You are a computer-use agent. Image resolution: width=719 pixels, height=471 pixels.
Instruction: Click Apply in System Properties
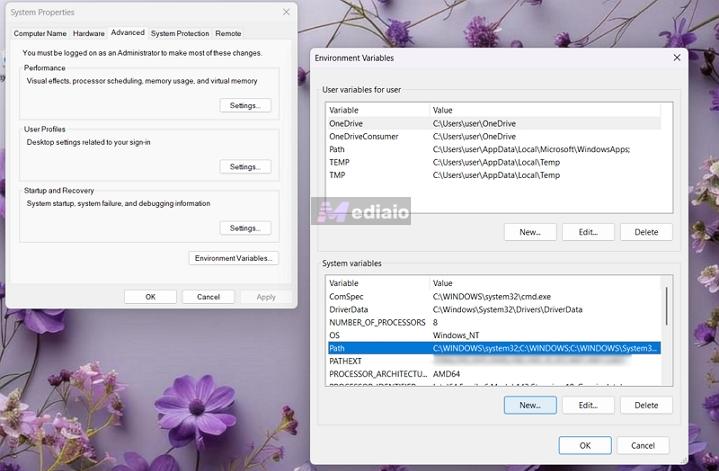pos(266,297)
